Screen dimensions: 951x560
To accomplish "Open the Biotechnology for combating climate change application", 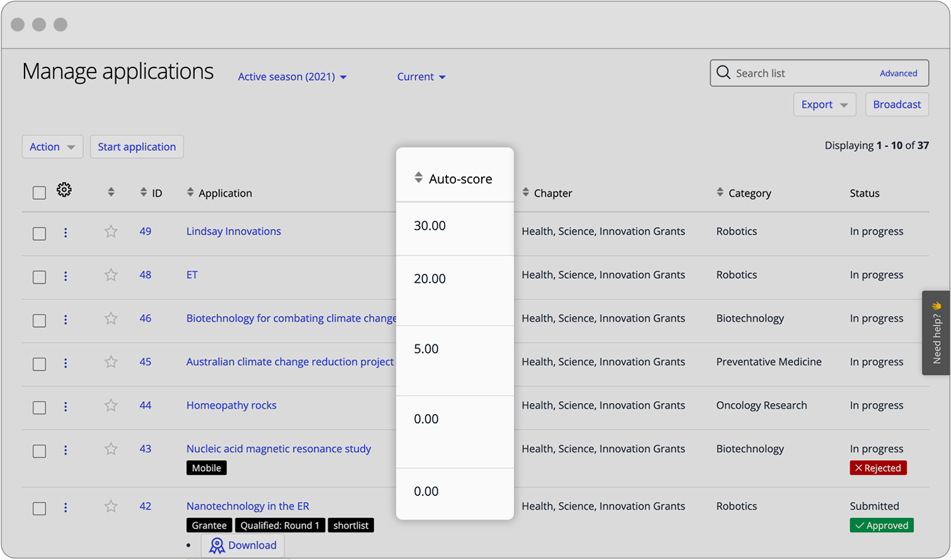I will pyautogui.click(x=290, y=318).
